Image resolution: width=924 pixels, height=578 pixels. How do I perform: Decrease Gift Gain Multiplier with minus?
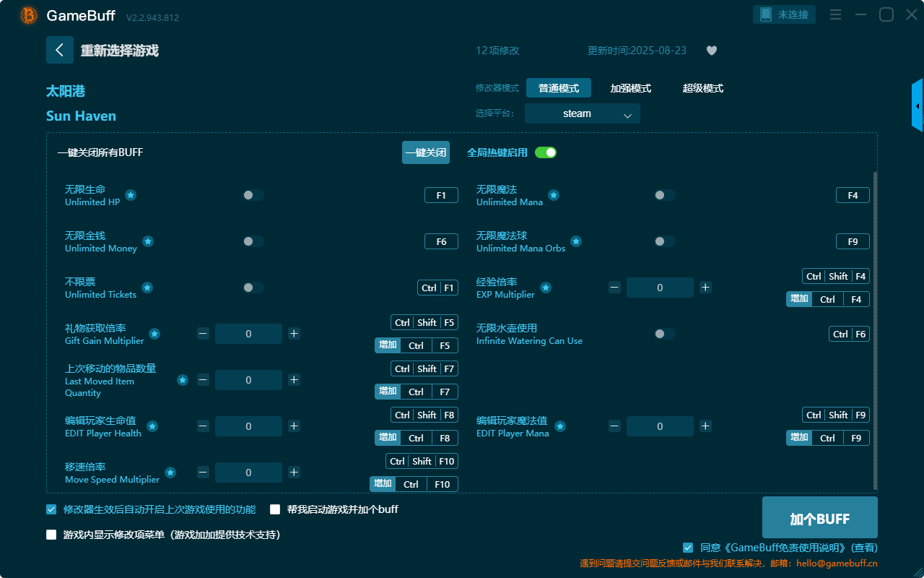click(203, 334)
